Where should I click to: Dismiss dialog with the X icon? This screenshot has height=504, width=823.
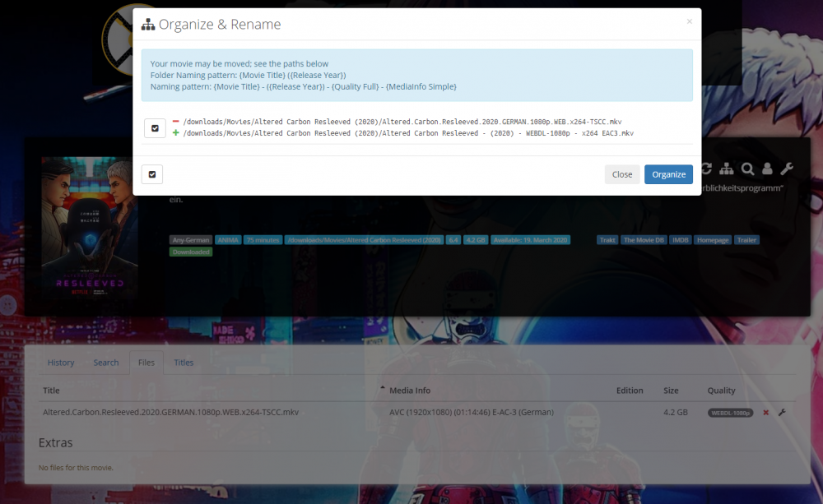pyautogui.click(x=689, y=21)
